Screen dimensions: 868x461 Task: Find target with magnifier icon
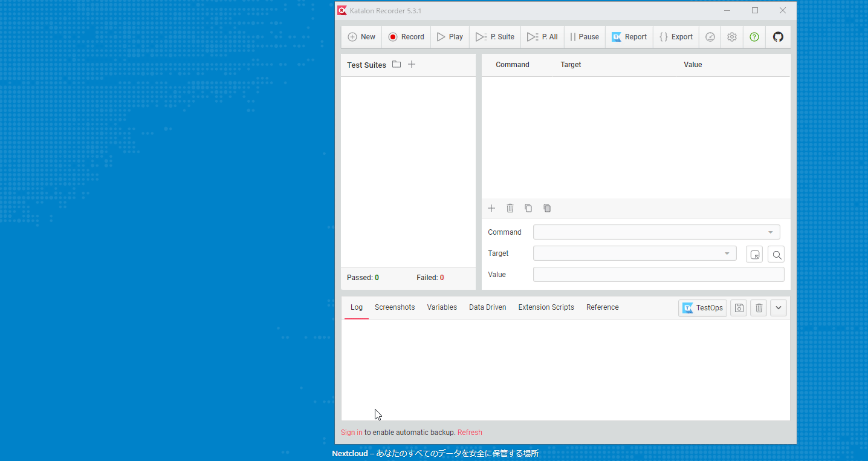(x=777, y=255)
